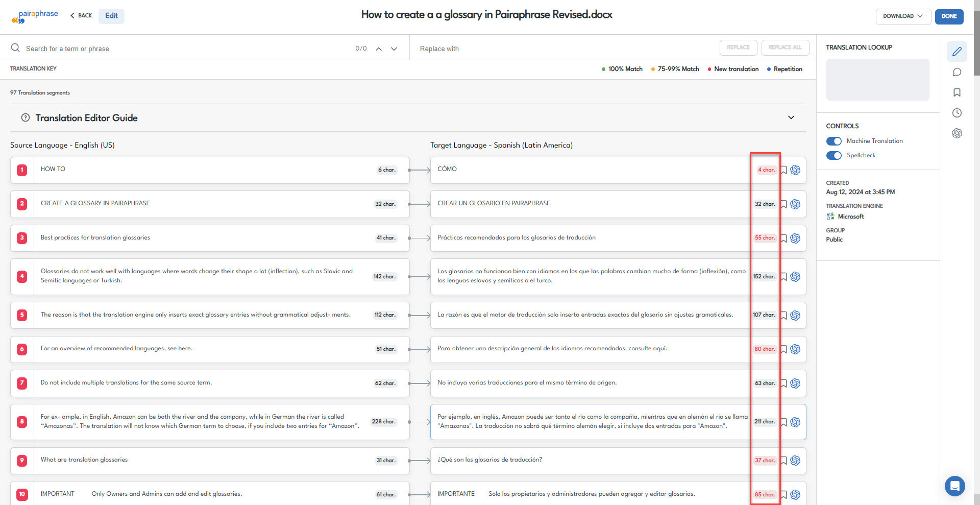Bookmark segment 7 No incluya varias traducciones
This screenshot has height=505, width=980.
(x=783, y=383)
